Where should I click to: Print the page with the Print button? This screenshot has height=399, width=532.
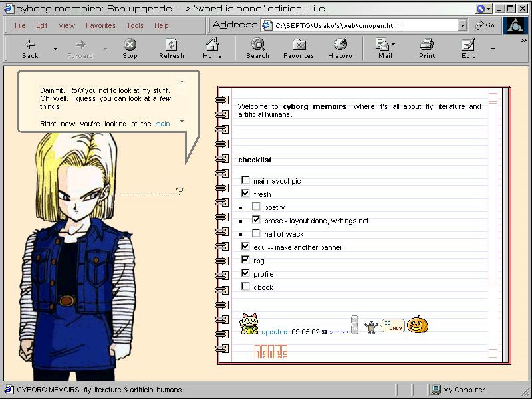click(427, 49)
